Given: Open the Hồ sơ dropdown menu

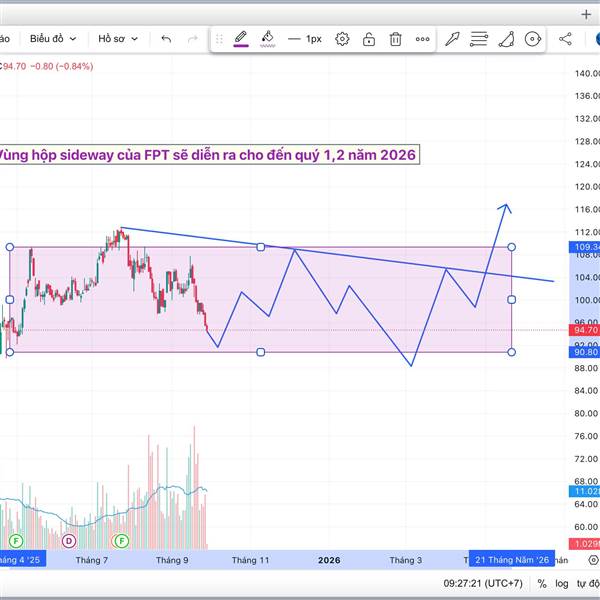Looking at the screenshot, I should point(117,39).
